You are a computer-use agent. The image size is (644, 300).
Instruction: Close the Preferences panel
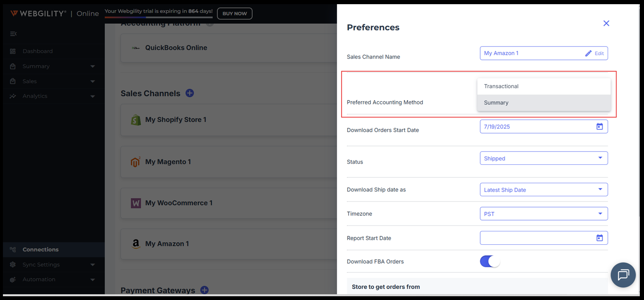(x=606, y=23)
